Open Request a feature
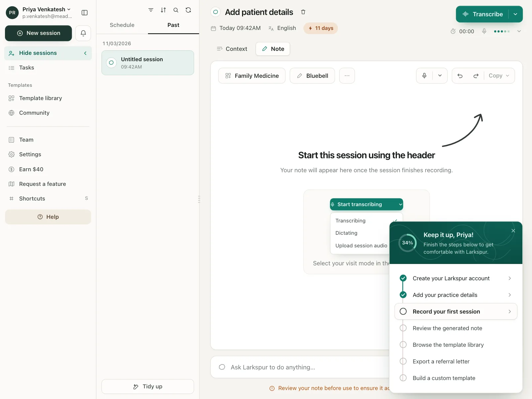 pos(48,184)
